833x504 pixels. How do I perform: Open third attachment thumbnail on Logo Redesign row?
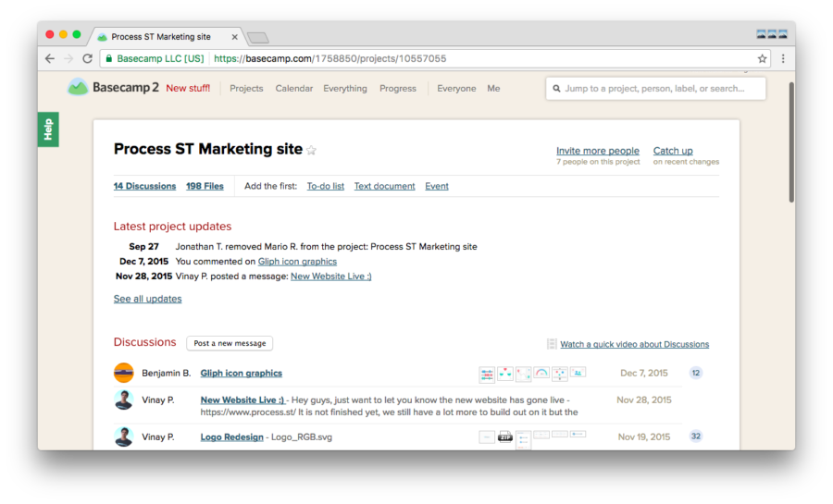[523, 440]
